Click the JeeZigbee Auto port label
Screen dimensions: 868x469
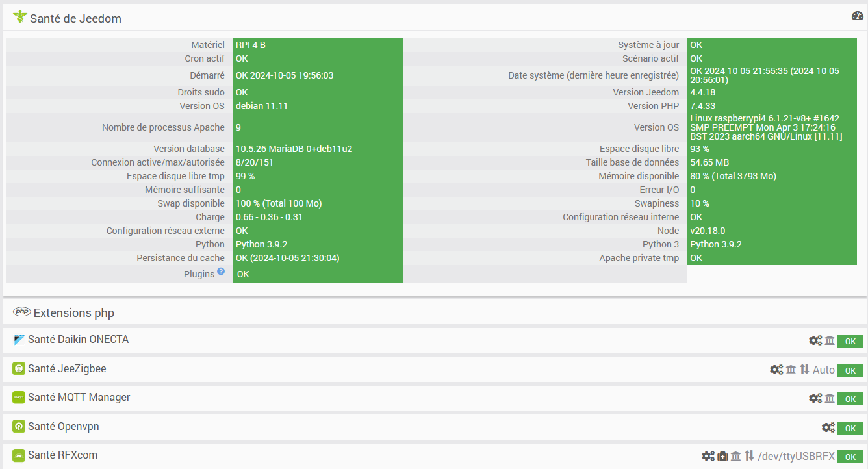point(824,370)
